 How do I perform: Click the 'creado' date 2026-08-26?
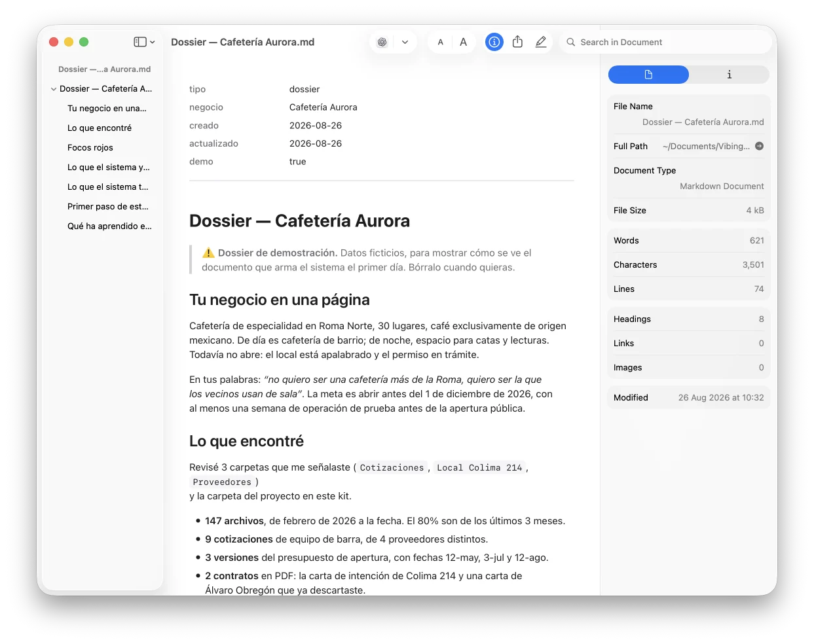pyautogui.click(x=316, y=126)
